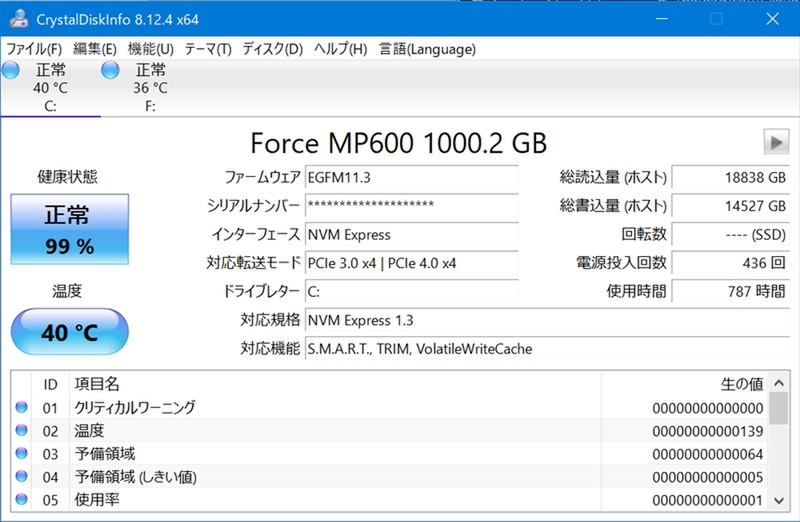Viewport: 800px width, 522px height.
Task: Click power on count value 436 回
Action: (731, 263)
